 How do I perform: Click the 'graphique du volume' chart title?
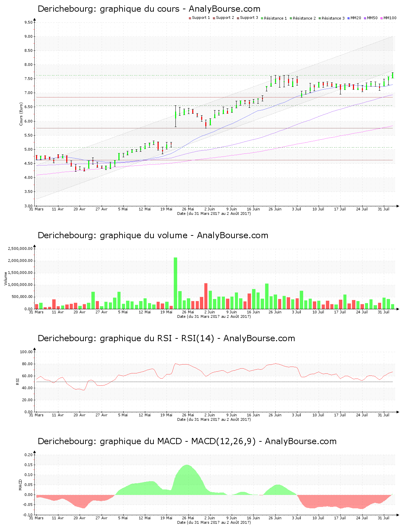tap(153, 235)
